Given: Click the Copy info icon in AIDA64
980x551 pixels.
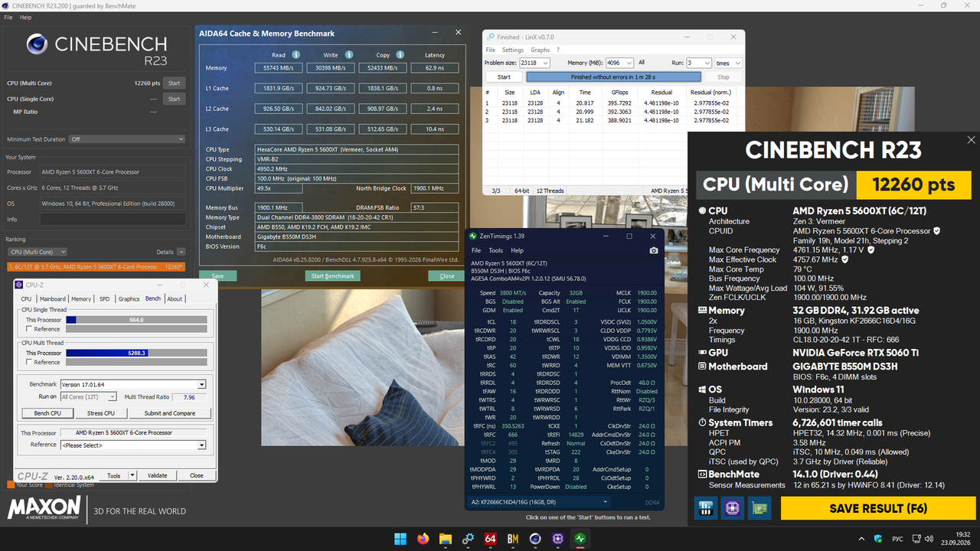Looking at the screenshot, I should (400, 55).
